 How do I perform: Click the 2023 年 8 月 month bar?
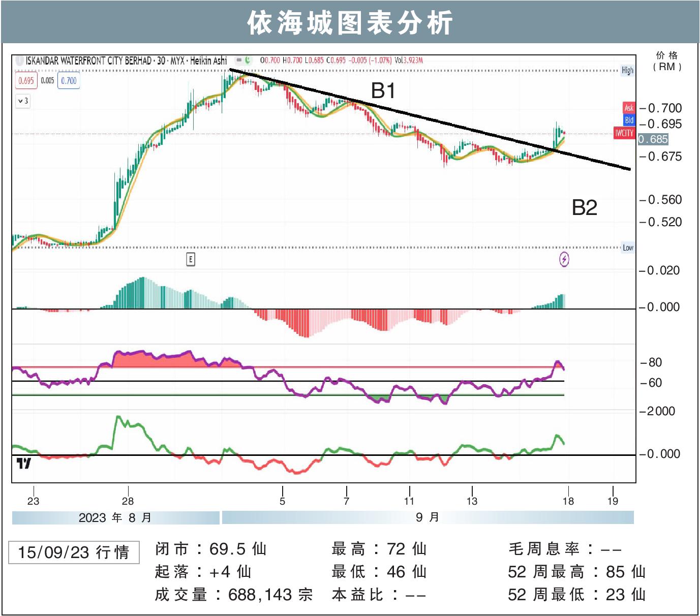[116, 517]
